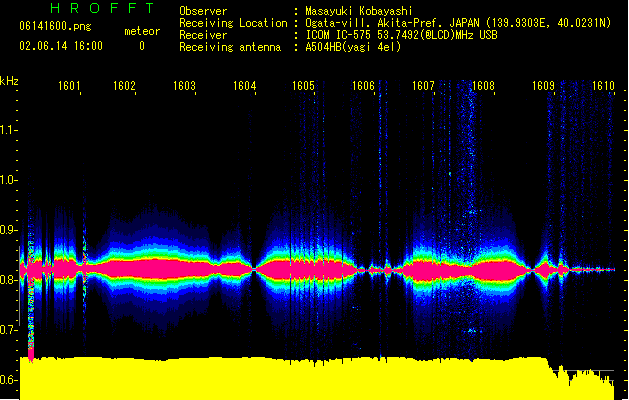Click the 0.9 frequency axis label
This screenshot has width=629, height=400.
coord(7,230)
